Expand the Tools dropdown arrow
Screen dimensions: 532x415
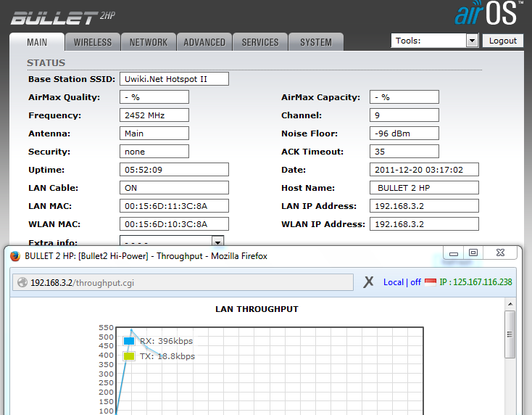[472, 41]
